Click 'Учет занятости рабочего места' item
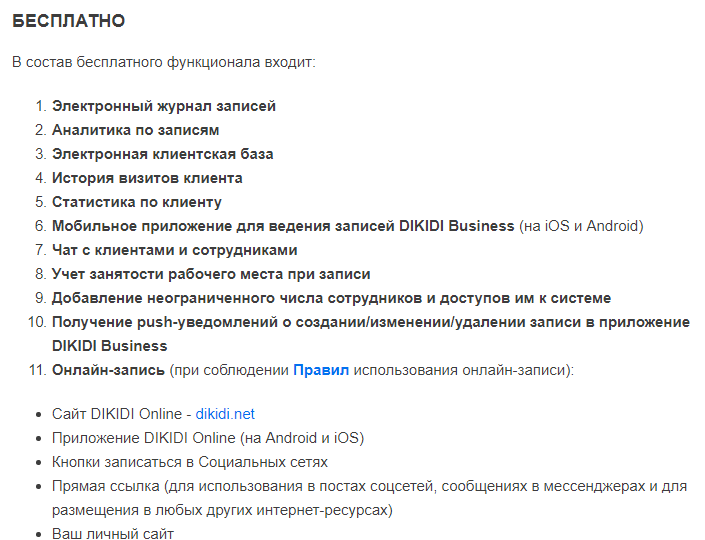The width and height of the screenshot is (705, 540). [x=211, y=274]
